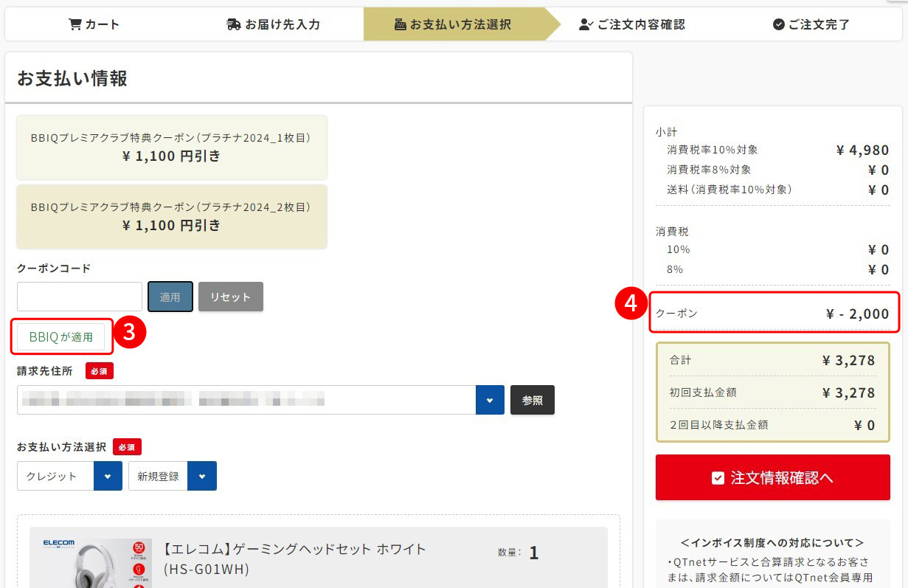Image resolution: width=908 pixels, height=588 pixels.
Task: Click the order confirmation person icon
Action: tap(586, 24)
